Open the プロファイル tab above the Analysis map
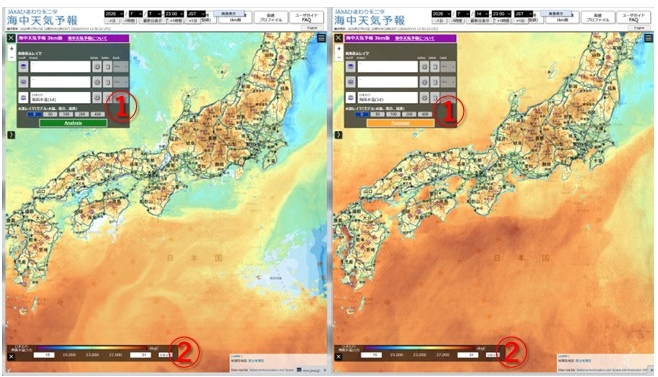 point(271,17)
